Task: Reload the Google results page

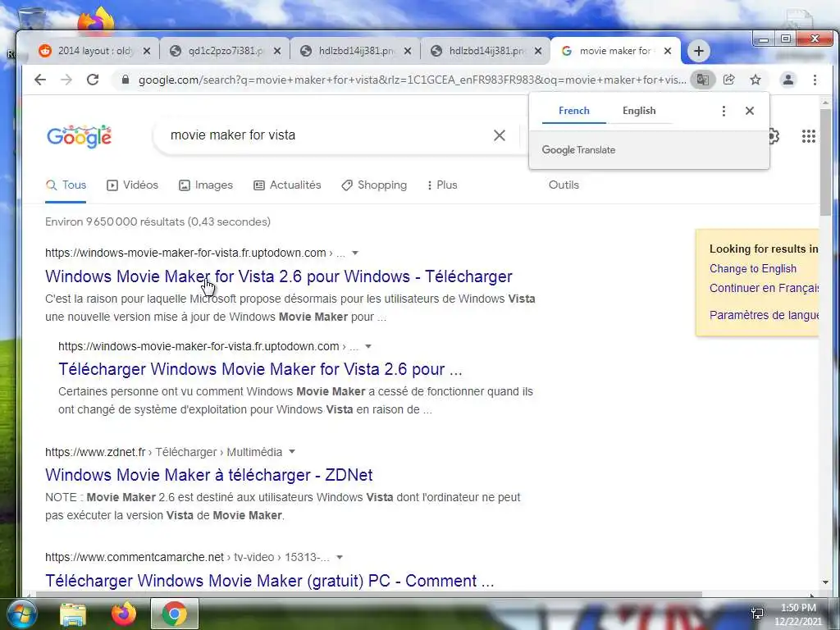Action: click(93, 80)
